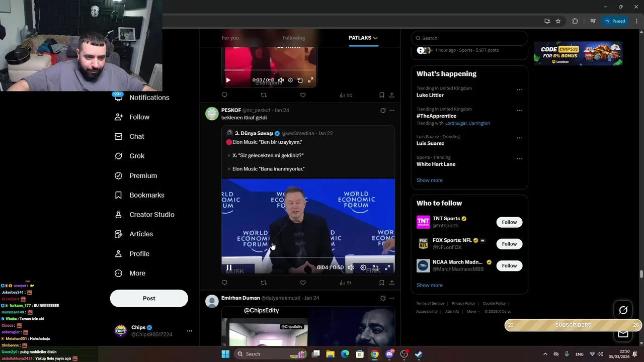The height and width of the screenshot is (362, 644).
Task: Play the top video at 0:03
Action: click(228, 80)
